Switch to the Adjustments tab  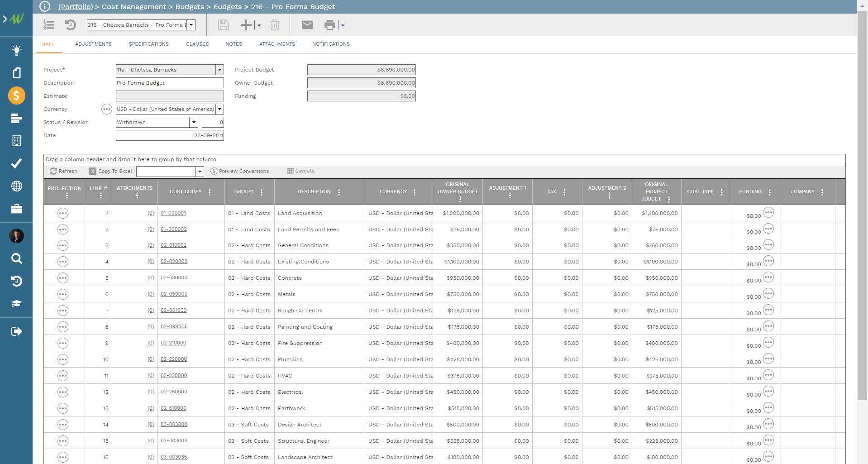tap(93, 44)
